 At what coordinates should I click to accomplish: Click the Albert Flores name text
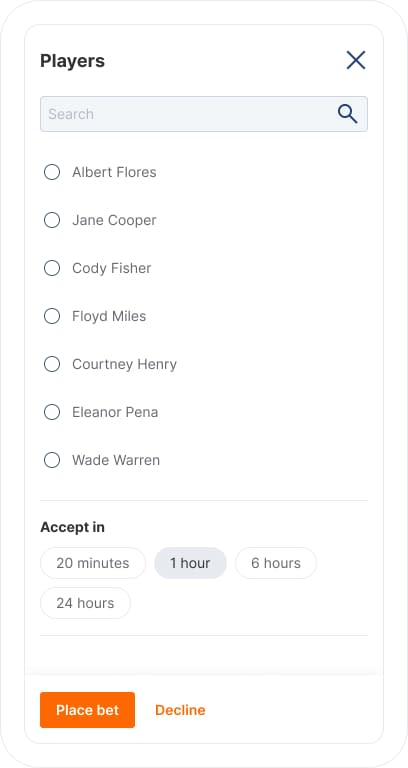coord(114,172)
